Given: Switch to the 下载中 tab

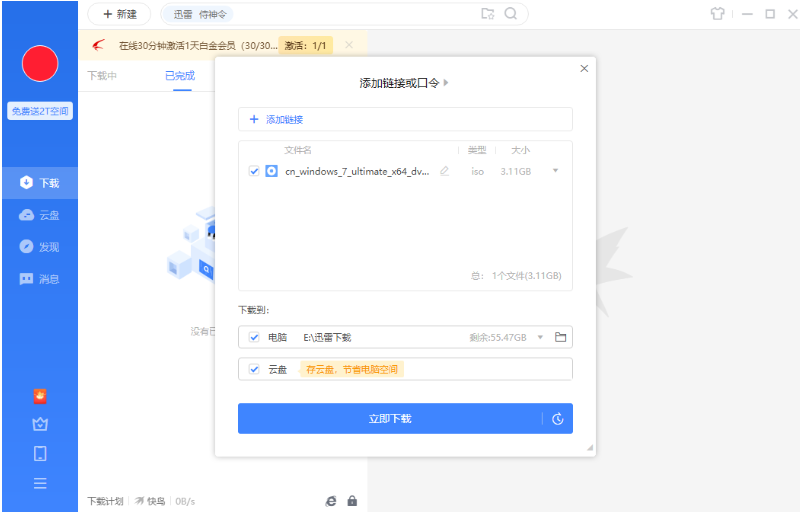Looking at the screenshot, I should 102,75.
